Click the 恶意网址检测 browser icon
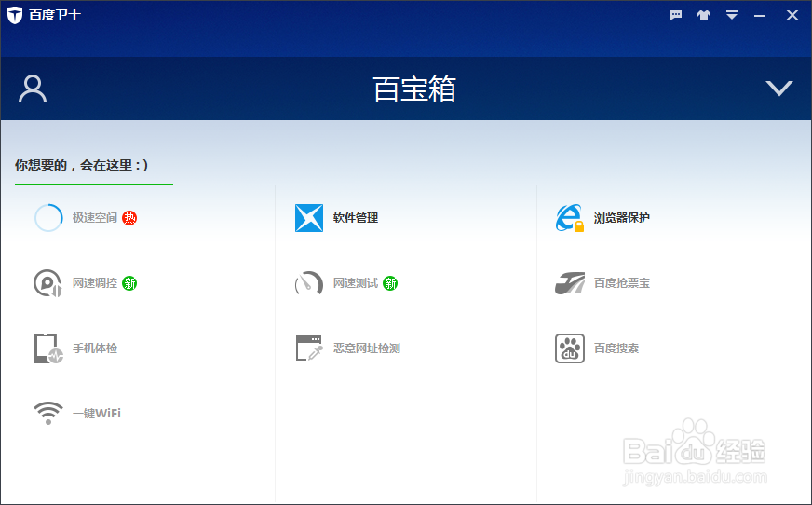 point(309,348)
